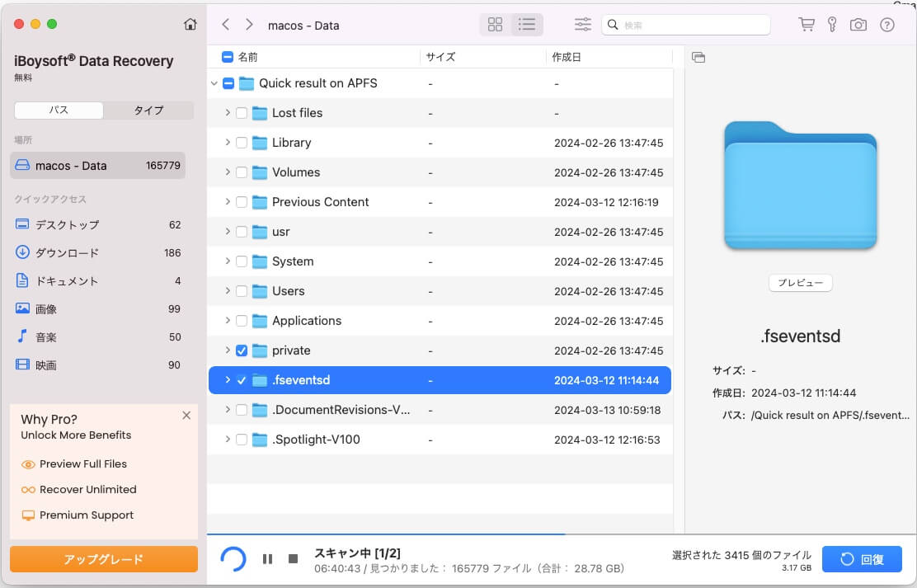
Task: Collapse the Quick result on APFS folder
Action: click(214, 83)
